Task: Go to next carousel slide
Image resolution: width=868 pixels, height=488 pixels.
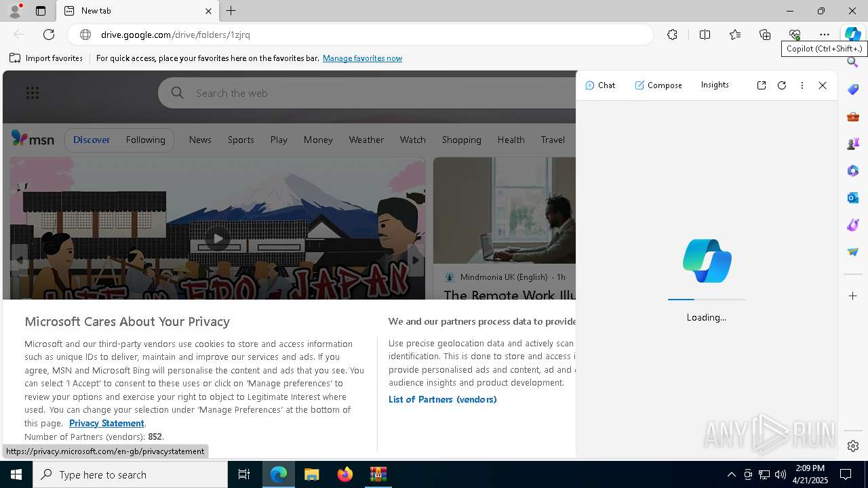Action: 415,260
